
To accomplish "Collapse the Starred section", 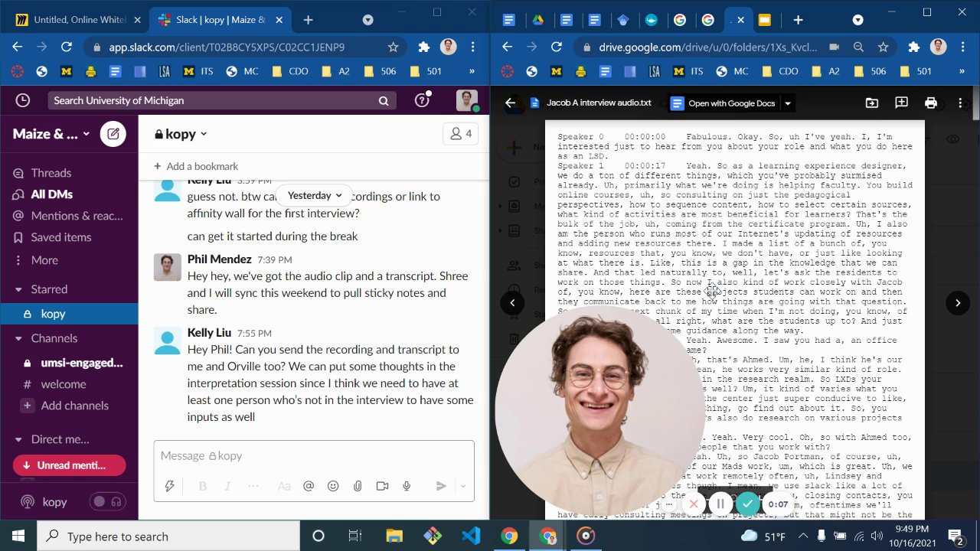I will (x=19, y=289).
